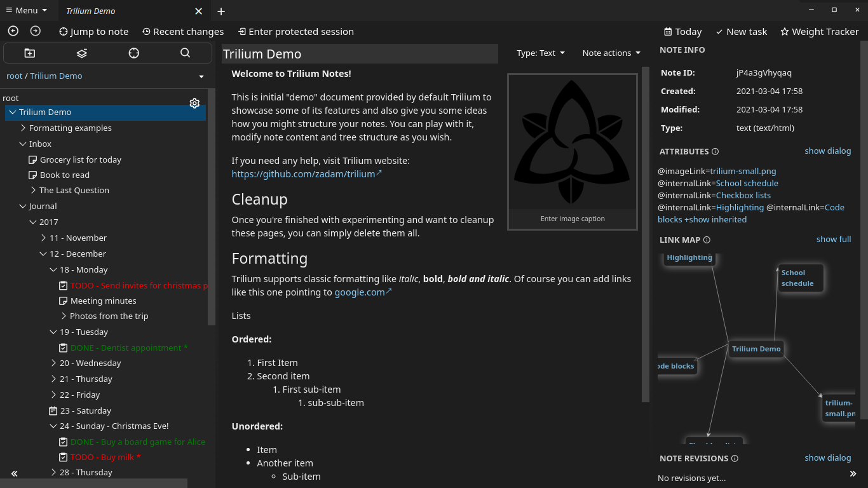
Task: Open tree settings gear icon
Action: pos(194,103)
